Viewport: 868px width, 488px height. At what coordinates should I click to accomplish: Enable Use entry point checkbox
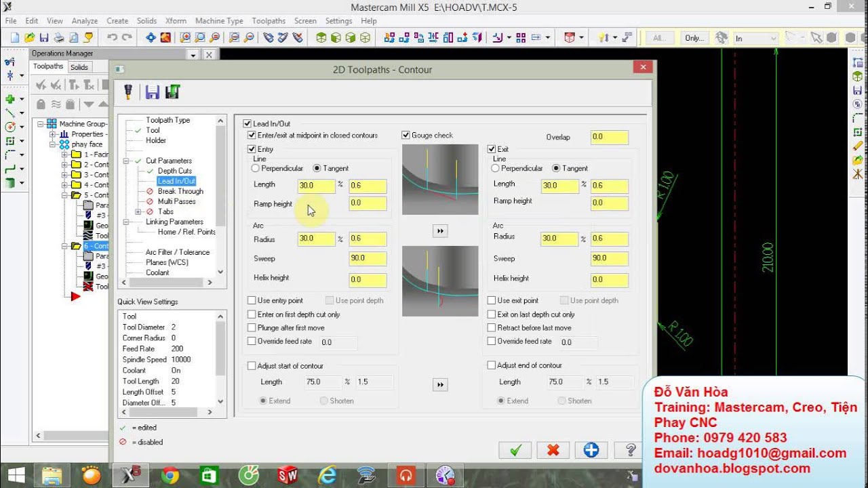pyautogui.click(x=252, y=300)
